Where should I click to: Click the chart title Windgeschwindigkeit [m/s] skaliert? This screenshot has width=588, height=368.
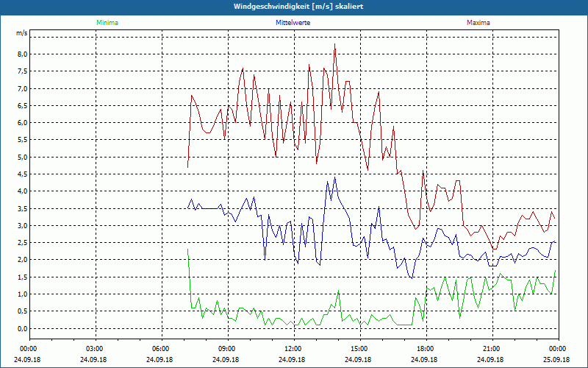coord(298,7)
